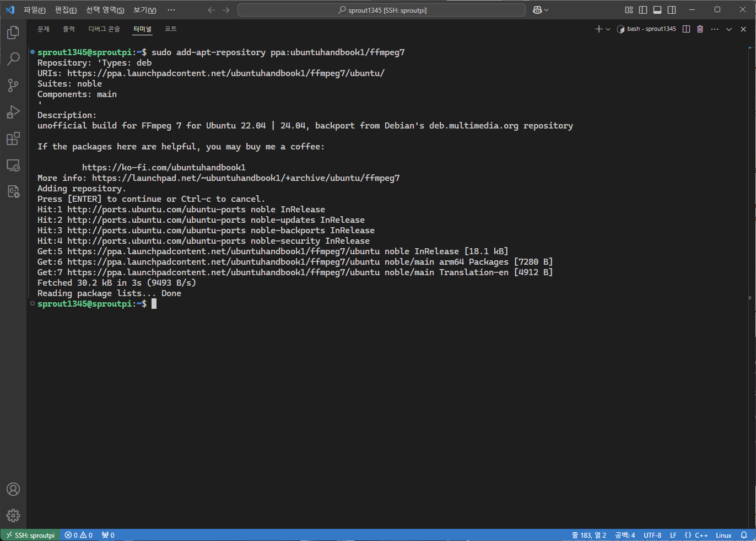This screenshot has height=541, width=756.
Task: Open the Explorer view in activity bar
Action: coord(13,33)
